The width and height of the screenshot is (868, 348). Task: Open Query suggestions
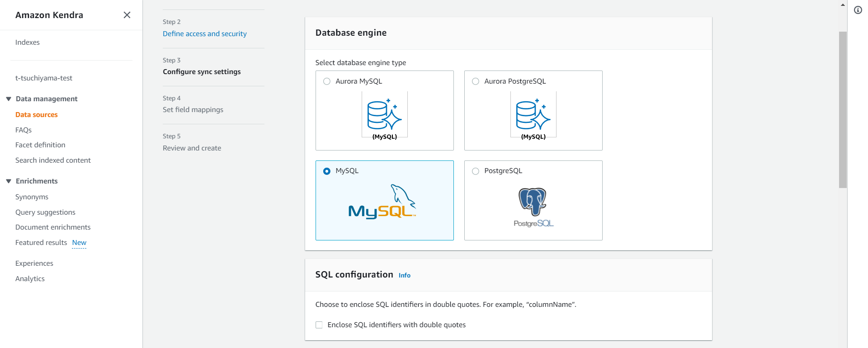[45, 212]
